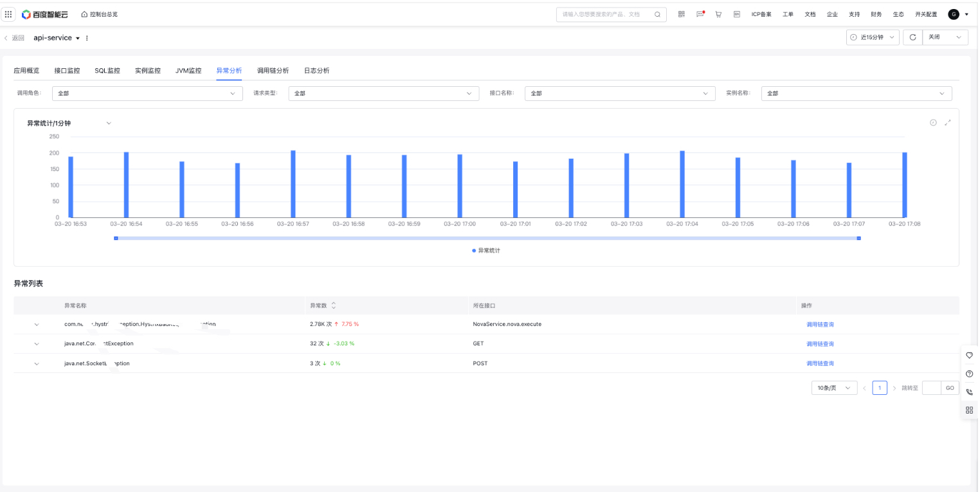Image resolution: width=980 pixels, height=492 pixels.
Task: Open the 近15分钟 time range dropdown
Action: coord(873,37)
